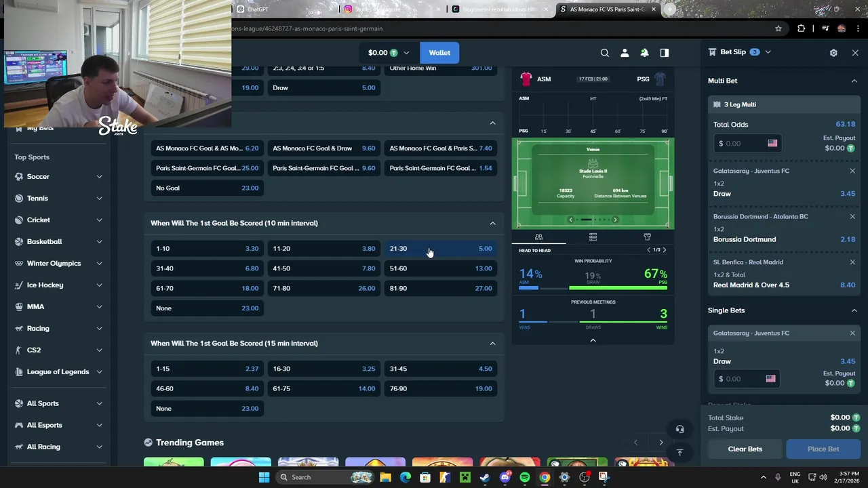Open the user profile icon
This screenshot has height=488, width=868.
click(625, 53)
